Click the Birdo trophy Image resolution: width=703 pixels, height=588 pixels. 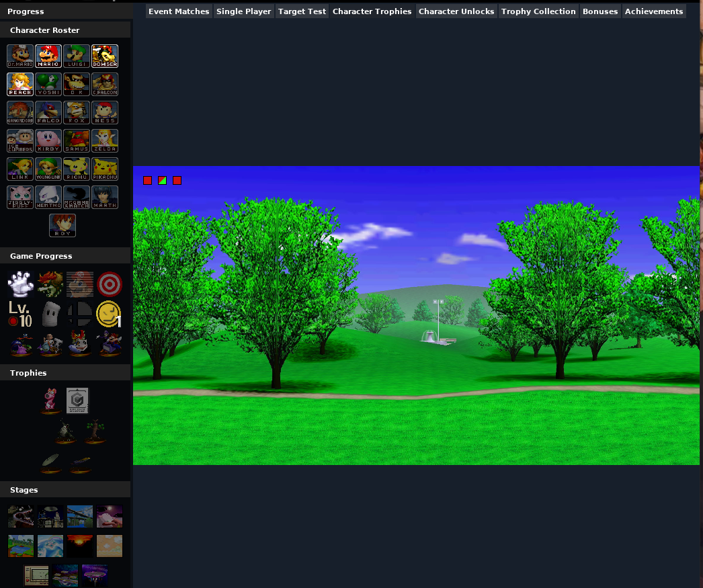50,401
